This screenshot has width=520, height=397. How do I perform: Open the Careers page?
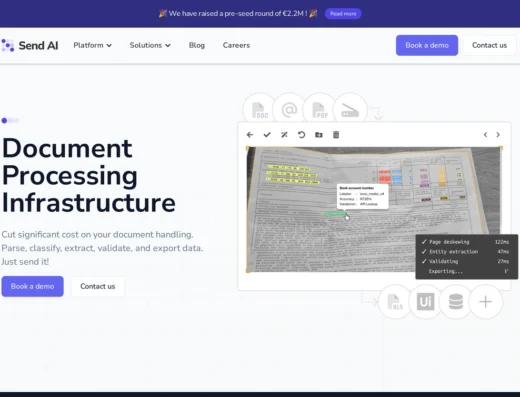tap(236, 45)
